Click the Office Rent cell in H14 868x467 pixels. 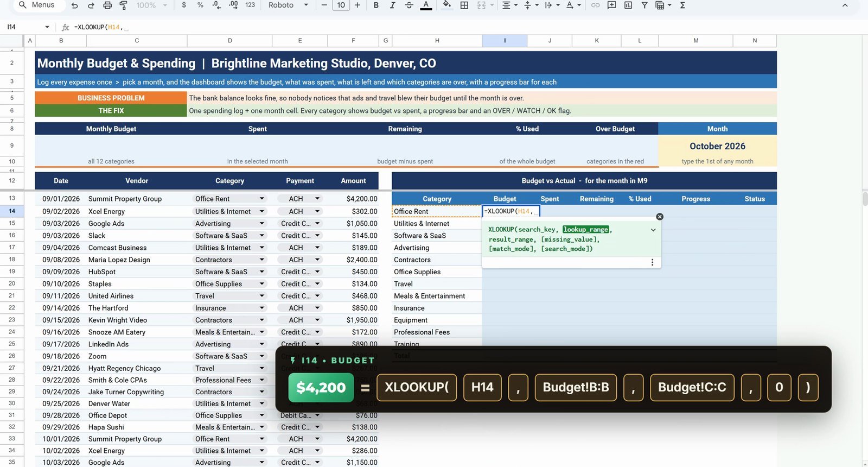tap(437, 211)
